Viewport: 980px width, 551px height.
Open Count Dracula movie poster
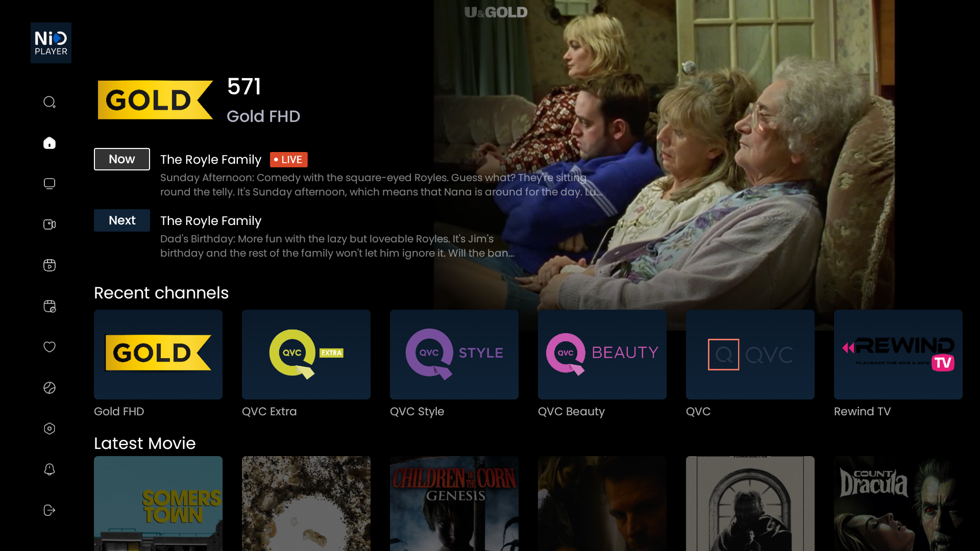[898, 504]
